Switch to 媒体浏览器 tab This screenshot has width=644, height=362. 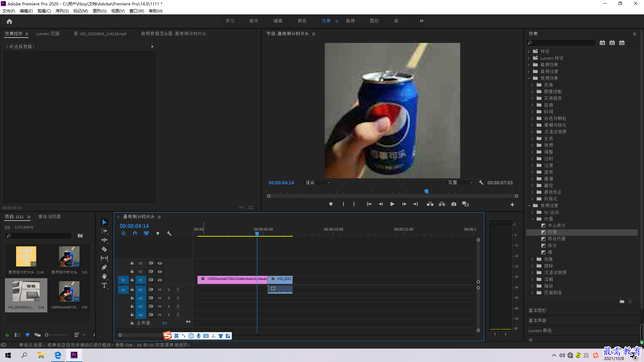pyautogui.click(x=49, y=217)
